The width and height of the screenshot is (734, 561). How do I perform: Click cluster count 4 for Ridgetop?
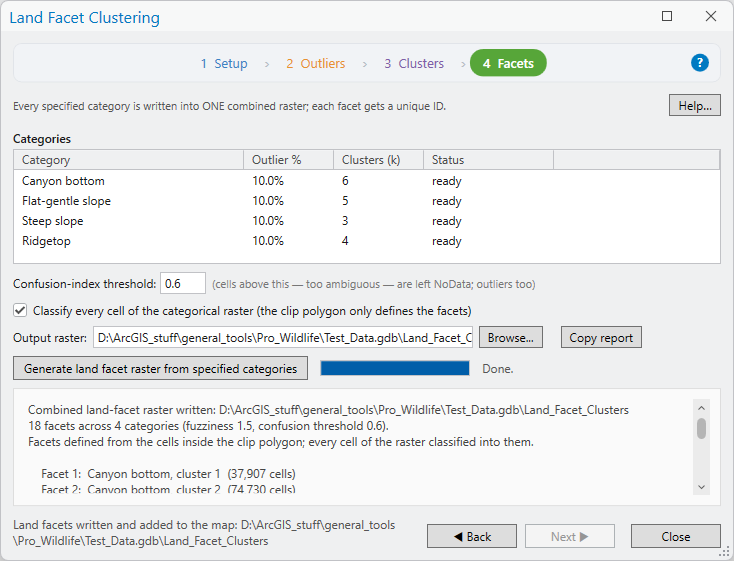tap(345, 241)
